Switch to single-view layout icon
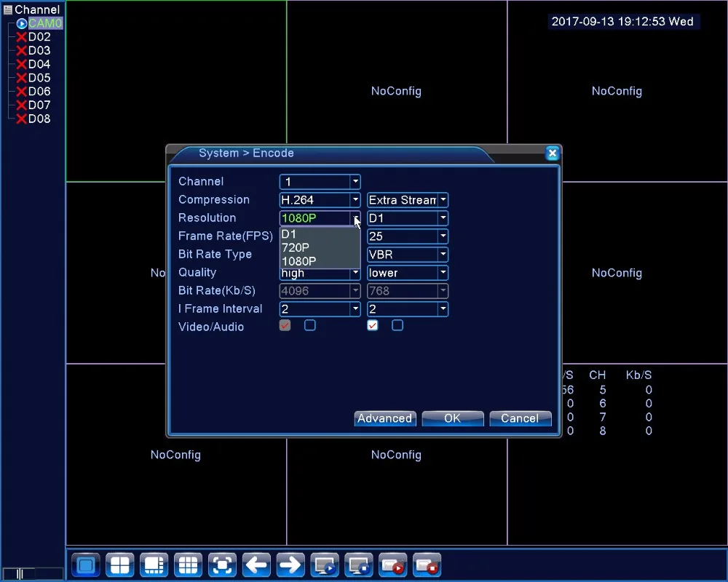728x582 pixels. [86, 565]
